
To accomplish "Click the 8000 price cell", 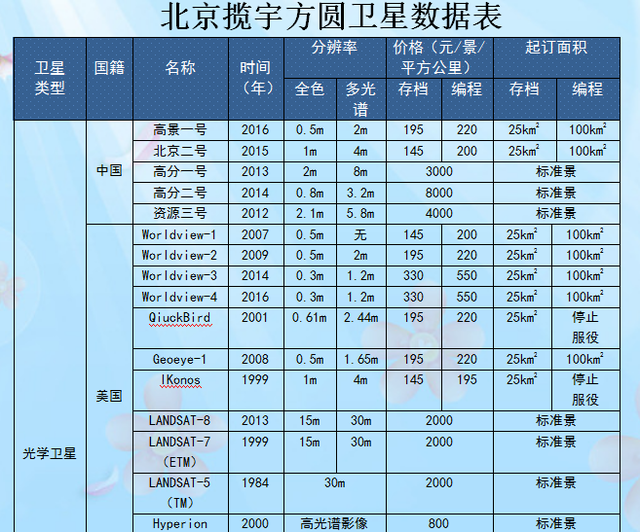I will 439,192.
